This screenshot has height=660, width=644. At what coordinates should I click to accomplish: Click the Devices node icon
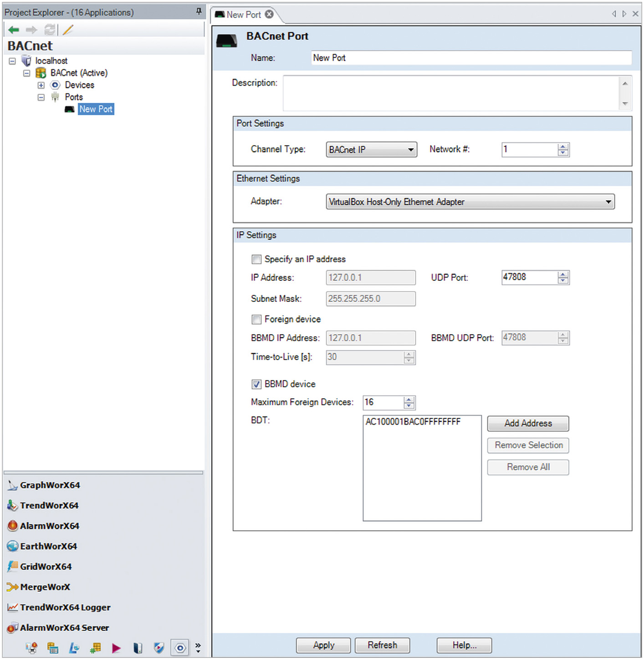coord(55,85)
